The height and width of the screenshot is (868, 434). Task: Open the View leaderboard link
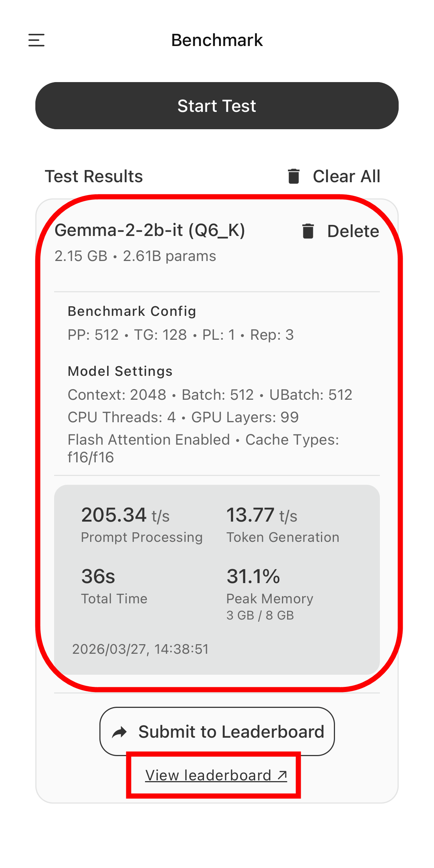coord(208,775)
